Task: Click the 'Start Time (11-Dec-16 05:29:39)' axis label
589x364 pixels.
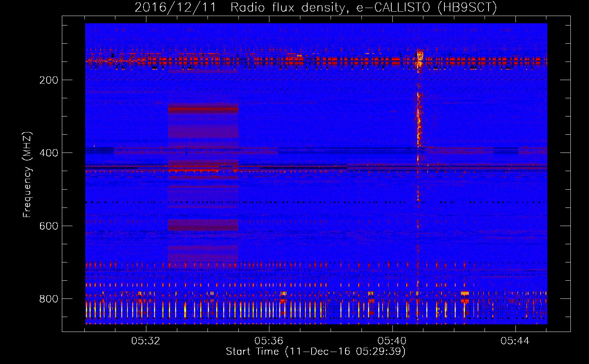Action: 316,352
